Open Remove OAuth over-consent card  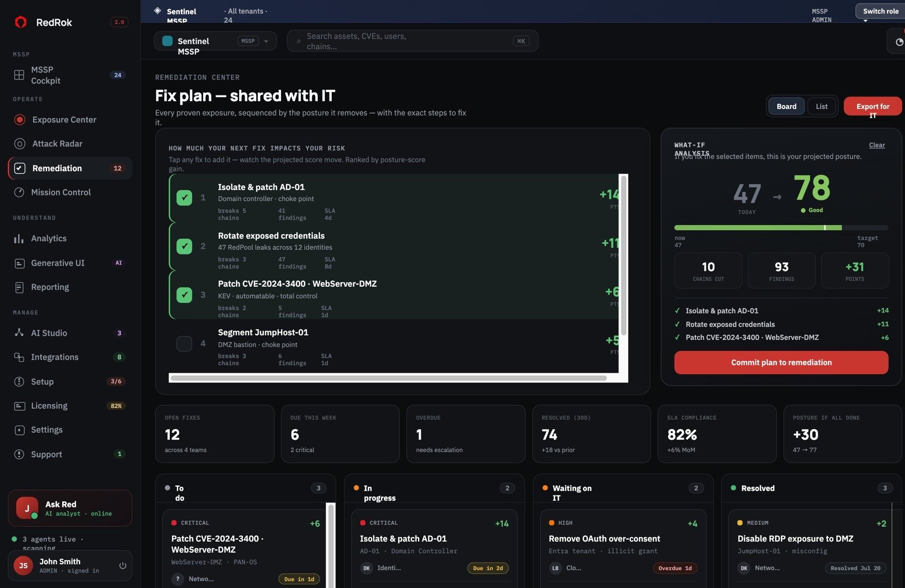pyautogui.click(x=623, y=548)
